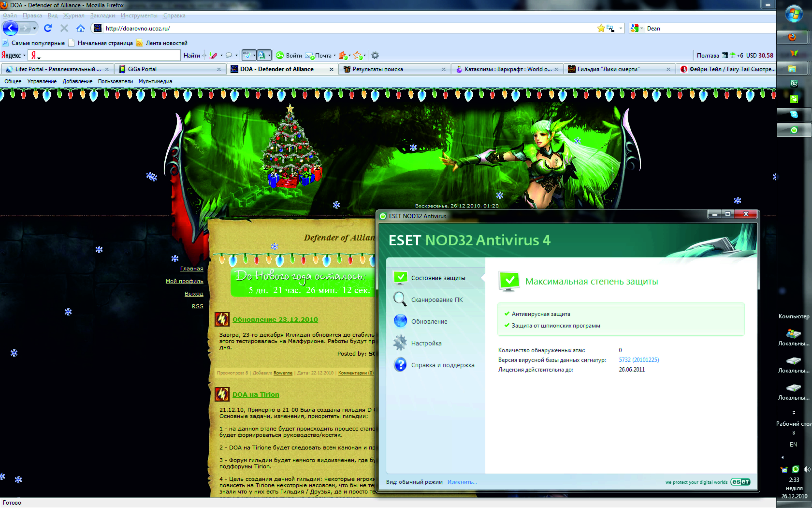Open the address bar history dropdown
812x508 pixels.
click(x=621, y=28)
